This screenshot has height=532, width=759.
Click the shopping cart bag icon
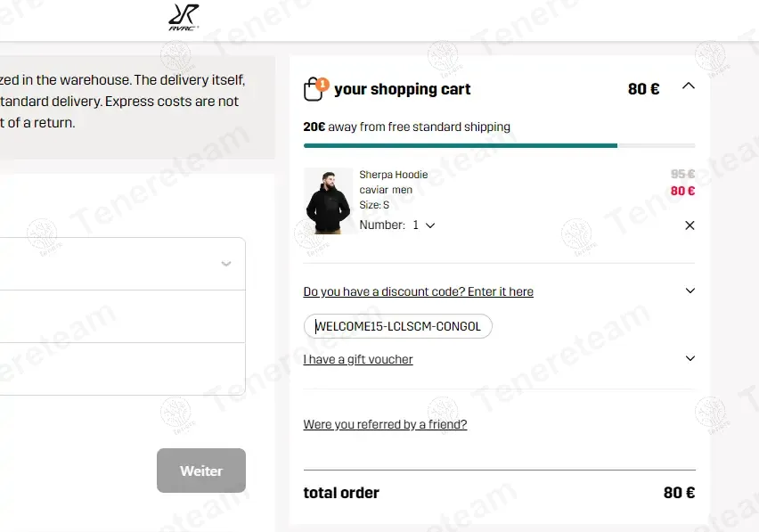tap(314, 89)
